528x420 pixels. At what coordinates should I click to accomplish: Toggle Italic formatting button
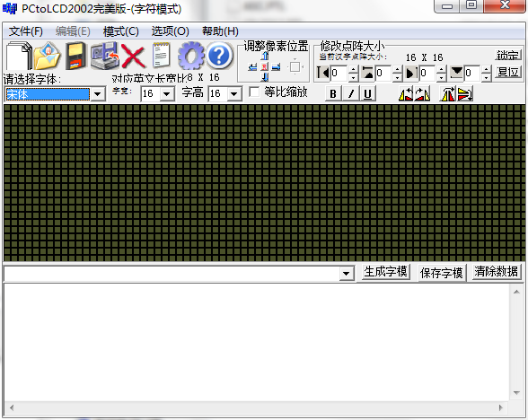[x=350, y=93]
